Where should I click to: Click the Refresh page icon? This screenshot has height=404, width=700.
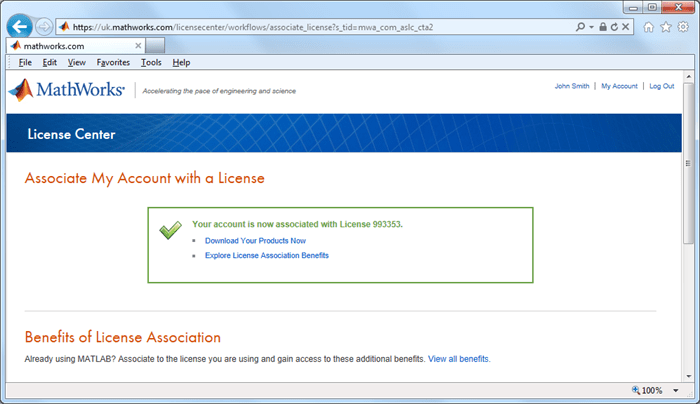click(x=614, y=27)
